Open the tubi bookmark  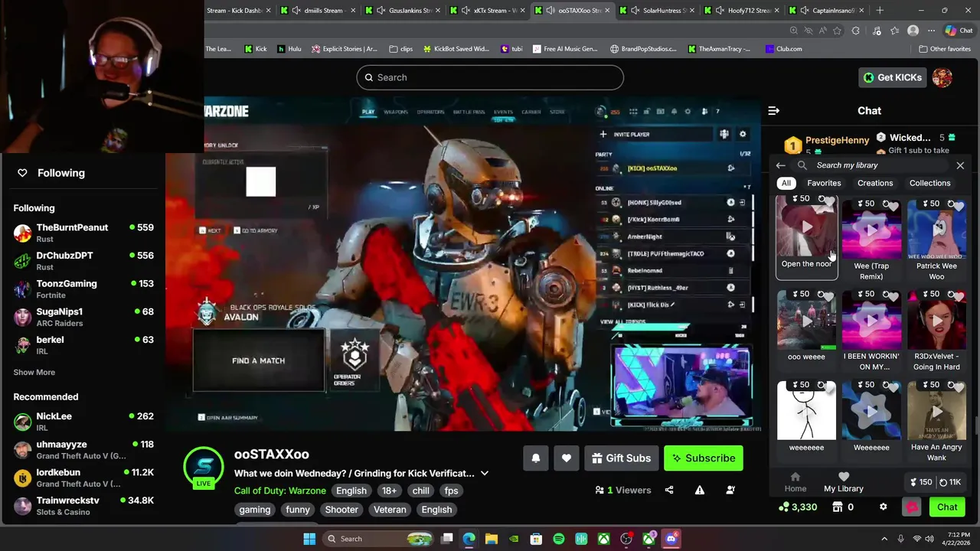[x=511, y=49]
